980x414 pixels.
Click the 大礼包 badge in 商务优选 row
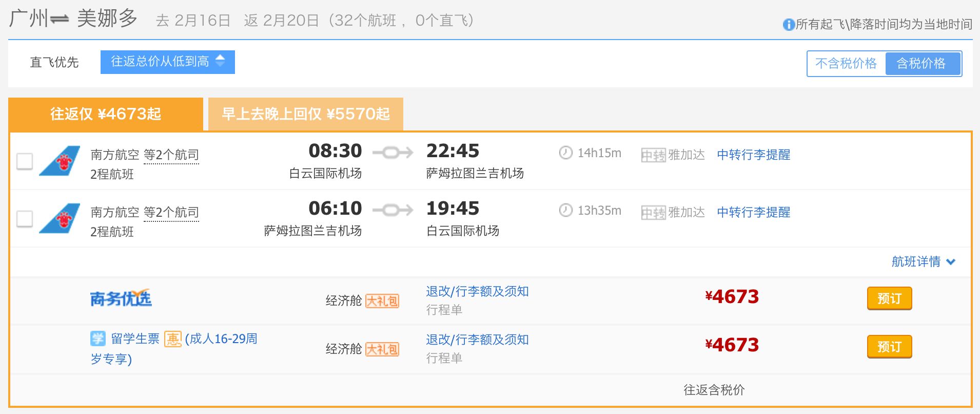click(382, 301)
